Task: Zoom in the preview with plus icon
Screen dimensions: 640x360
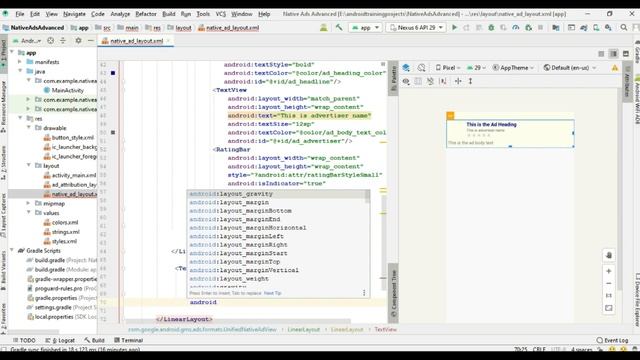Action: click(609, 271)
